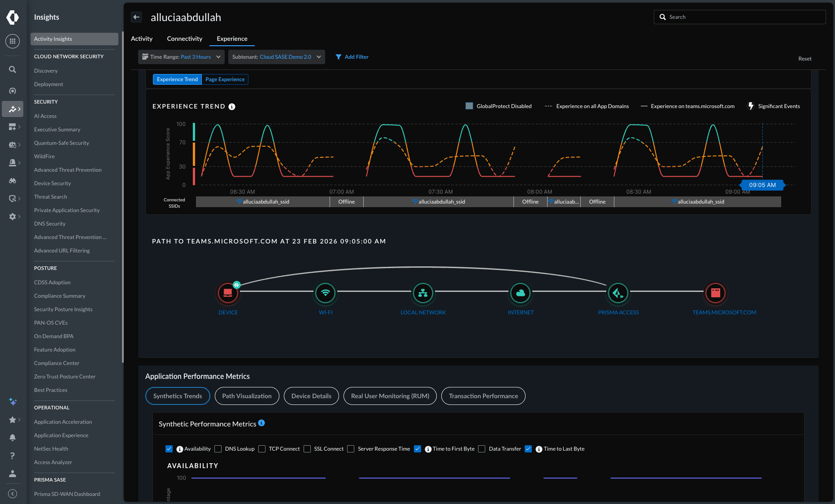Enable the DNS Lookup checkbox

tap(218, 449)
